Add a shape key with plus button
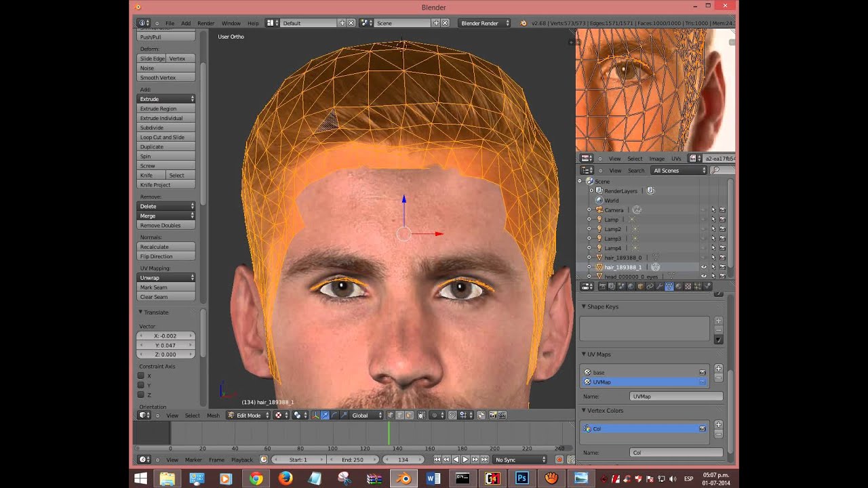Viewport: 868px width, 488px height. 719,321
